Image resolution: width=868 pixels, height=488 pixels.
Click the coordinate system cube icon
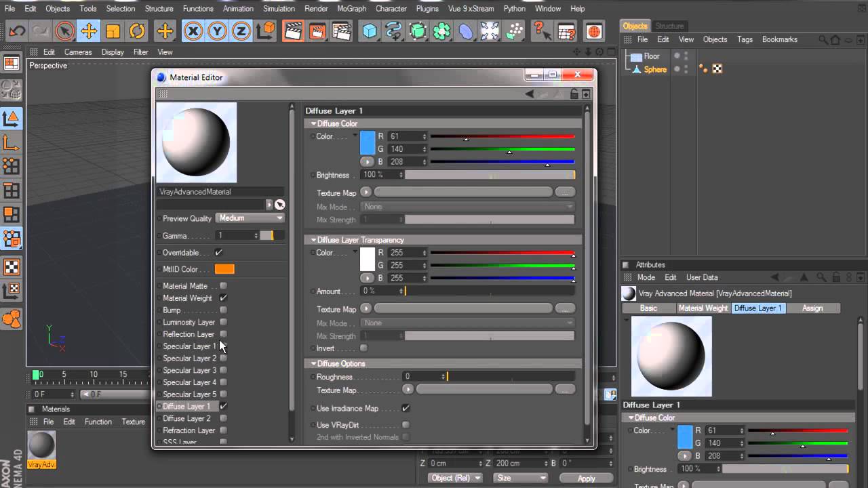[267, 30]
